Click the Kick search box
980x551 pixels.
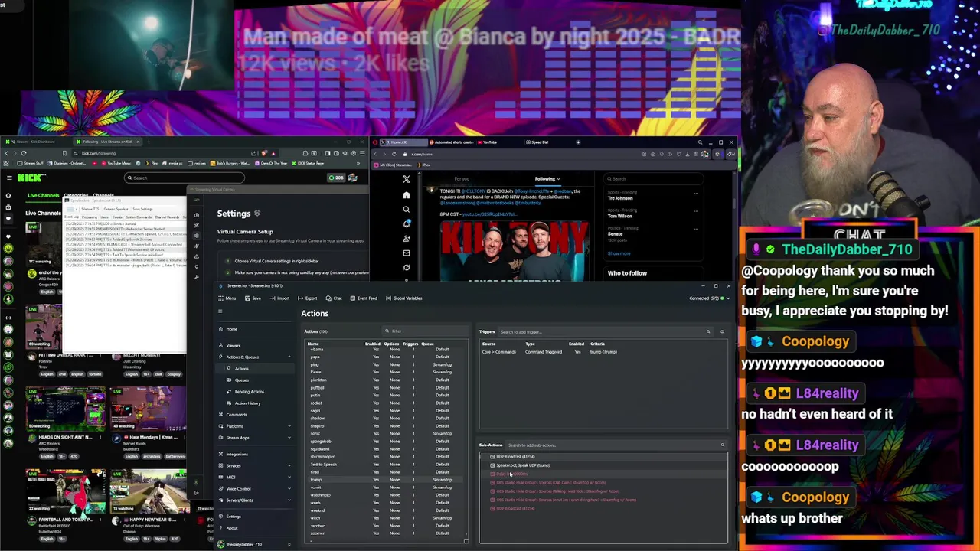point(185,178)
